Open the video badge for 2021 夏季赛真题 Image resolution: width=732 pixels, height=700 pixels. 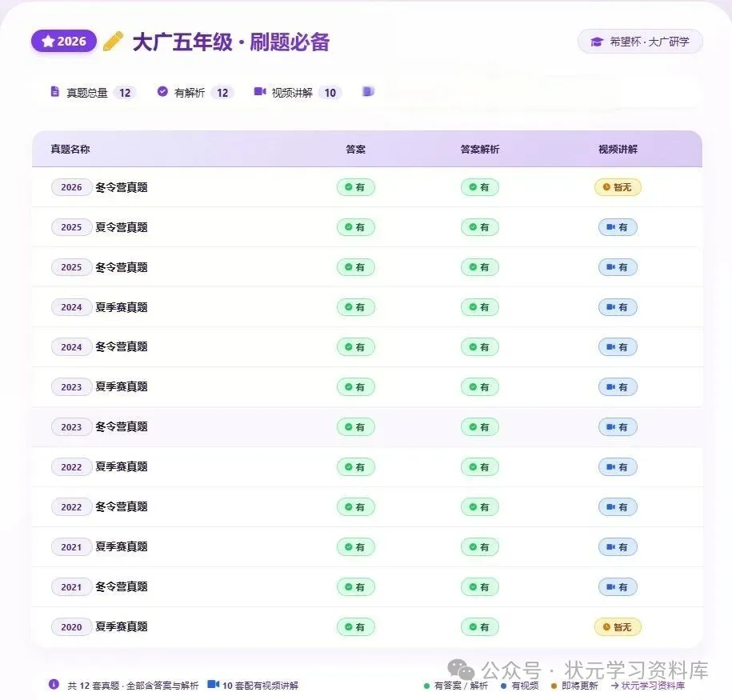618,547
